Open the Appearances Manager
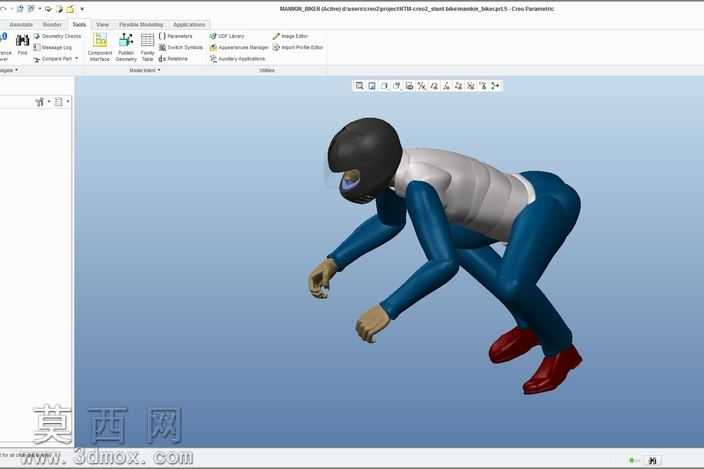Image resolution: width=704 pixels, height=469 pixels. click(239, 48)
